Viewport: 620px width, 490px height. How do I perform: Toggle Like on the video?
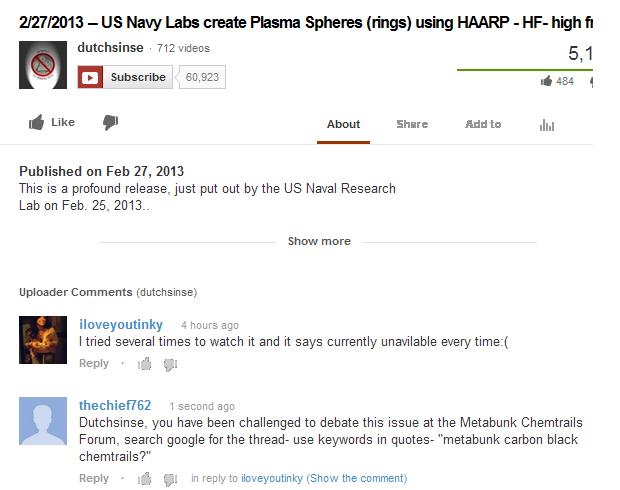click(52, 123)
